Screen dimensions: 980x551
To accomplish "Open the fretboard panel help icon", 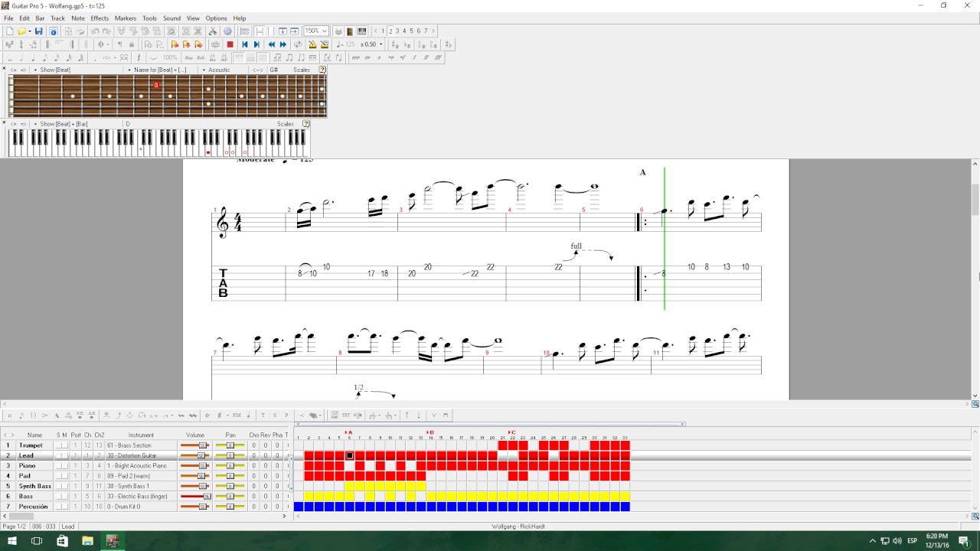I will point(322,70).
